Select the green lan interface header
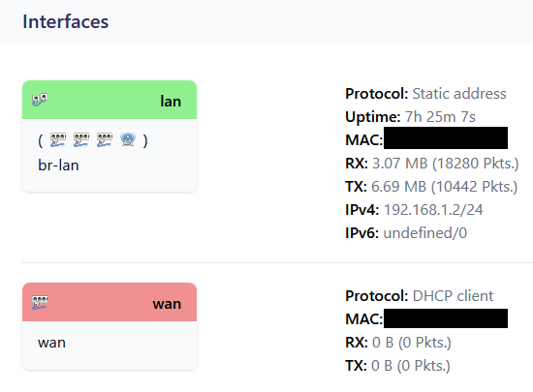This screenshot has width=533, height=392. [x=110, y=100]
